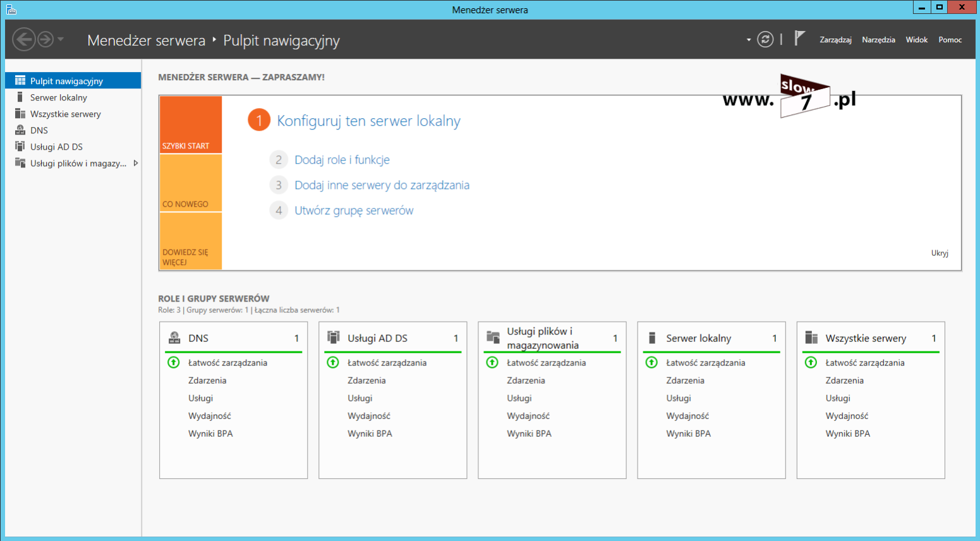Open the Usługi AD DS tile header

[392, 338]
